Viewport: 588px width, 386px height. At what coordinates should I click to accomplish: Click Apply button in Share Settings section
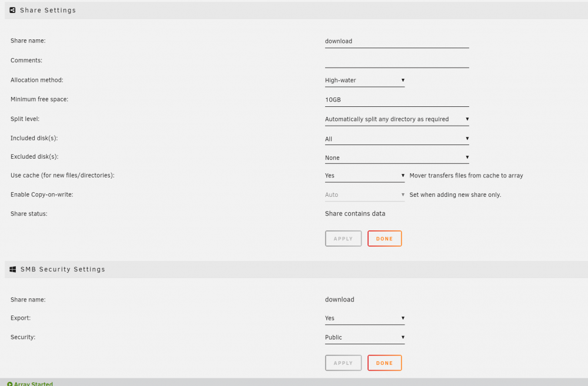pos(343,239)
